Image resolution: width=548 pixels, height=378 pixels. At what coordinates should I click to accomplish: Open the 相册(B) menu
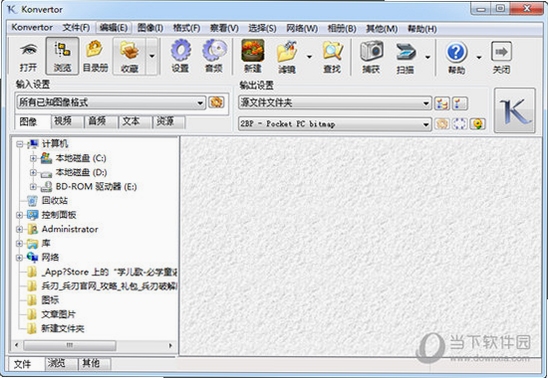tap(342, 28)
